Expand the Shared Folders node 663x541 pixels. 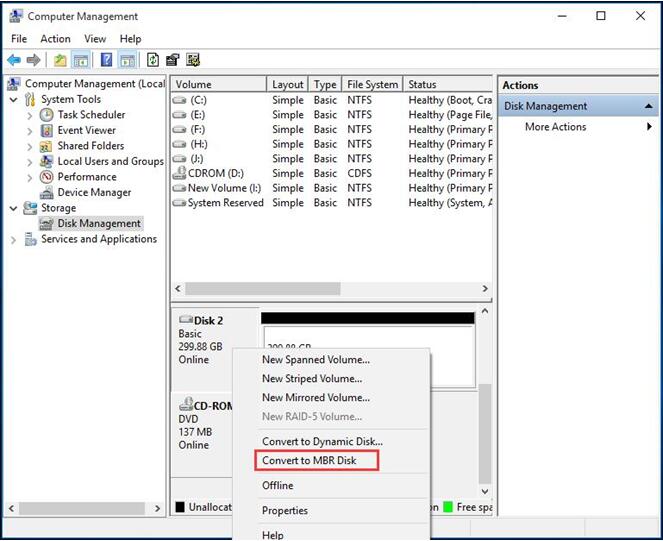click(30, 147)
